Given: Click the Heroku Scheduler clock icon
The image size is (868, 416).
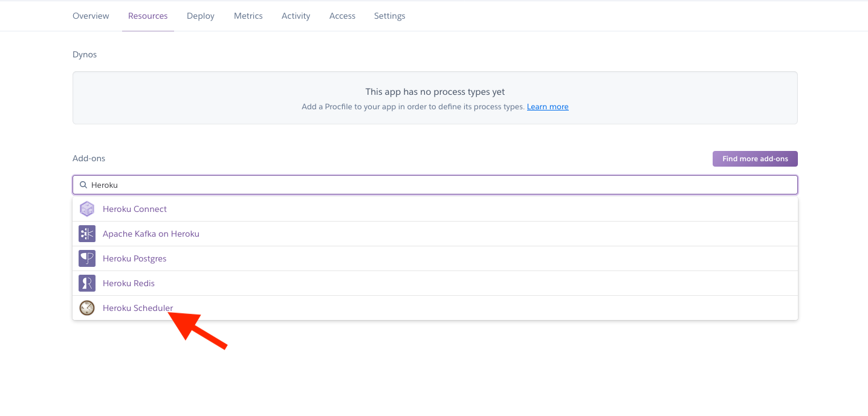Looking at the screenshot, I should [87, 308].
